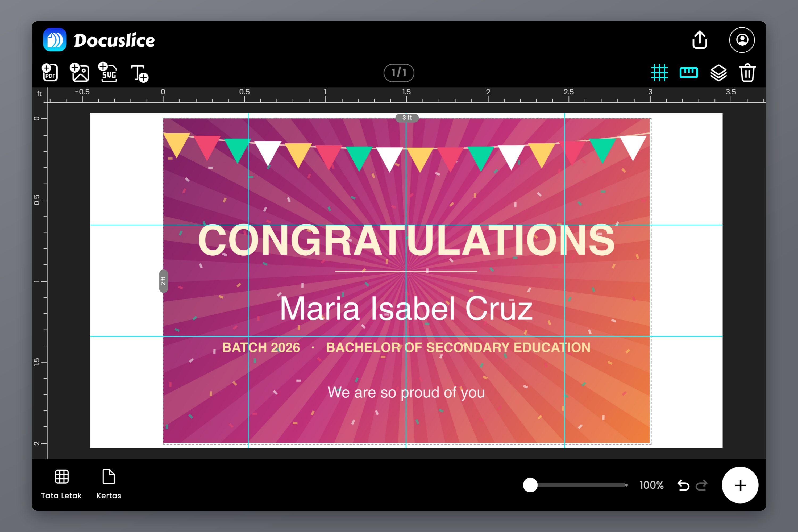The width and height of the screenshot is (798, 532).
Task: Select the BATCH 2026 text
Action: click(x=261, y=347)
